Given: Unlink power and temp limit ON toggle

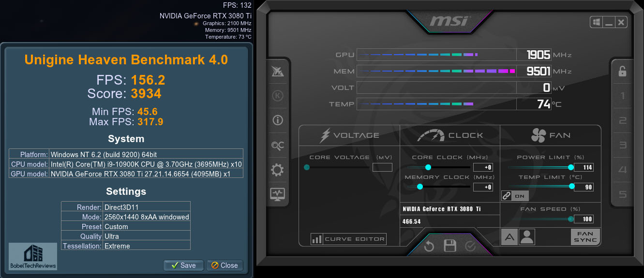Looking at the screenshot, I should coord(515,196).
